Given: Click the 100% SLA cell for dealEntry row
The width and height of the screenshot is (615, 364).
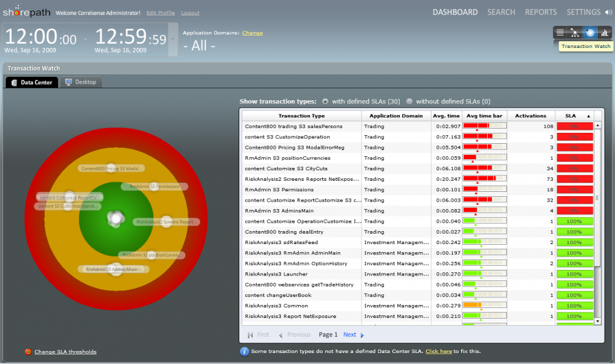Looking at the screenshot, I should click(574, 232).
